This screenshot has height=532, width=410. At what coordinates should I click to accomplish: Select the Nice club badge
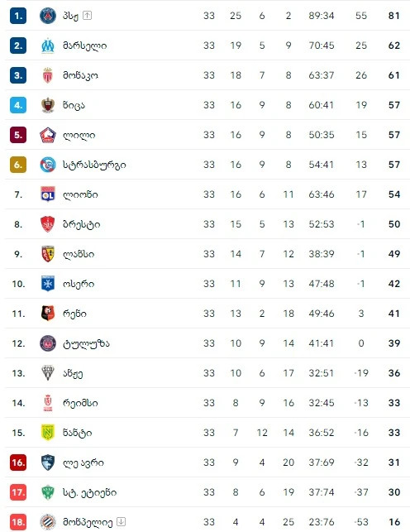click(x=48, y=105)
